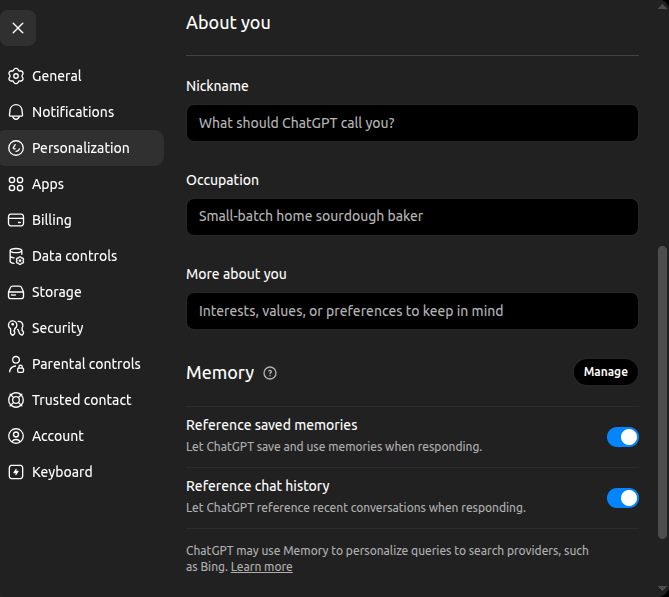Click the Nickname field label
Screen dimensions: 669x597
coord(217,86)
